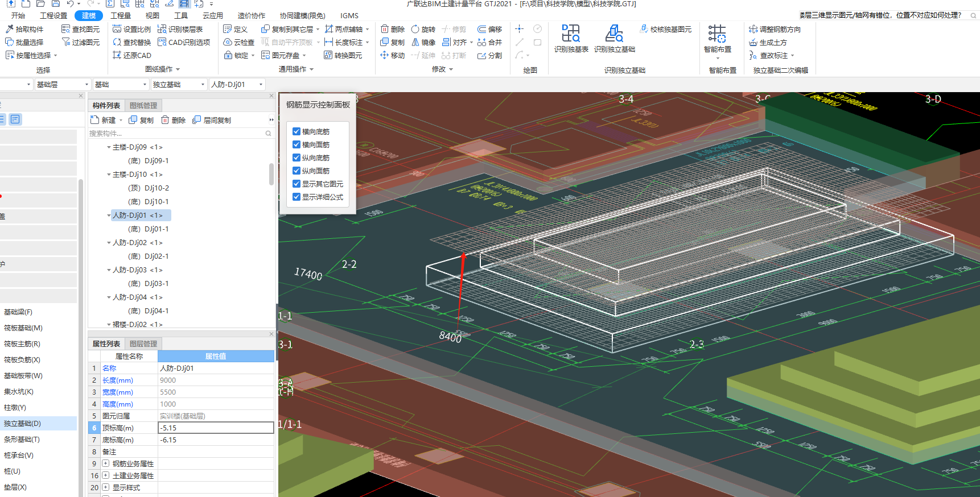980x497 pixels.
Task: Click the 顶标高 value field -5.15
Action: 216,428
